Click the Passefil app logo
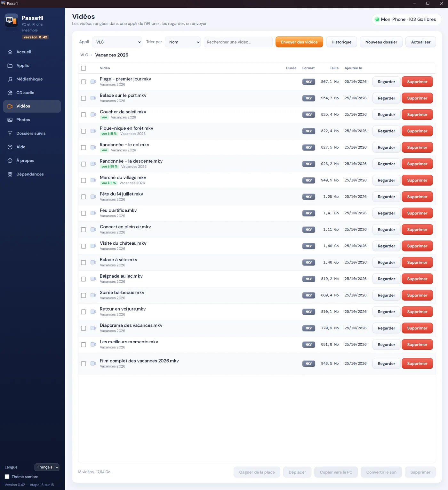The image size is (448, 490). 12,20
